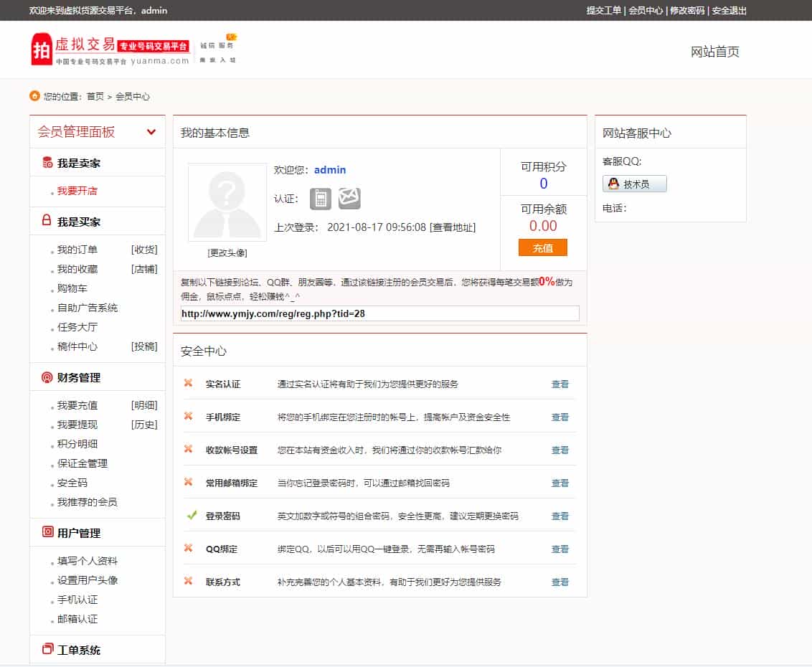Click the red X beside 手机绑定

(189, 416)
